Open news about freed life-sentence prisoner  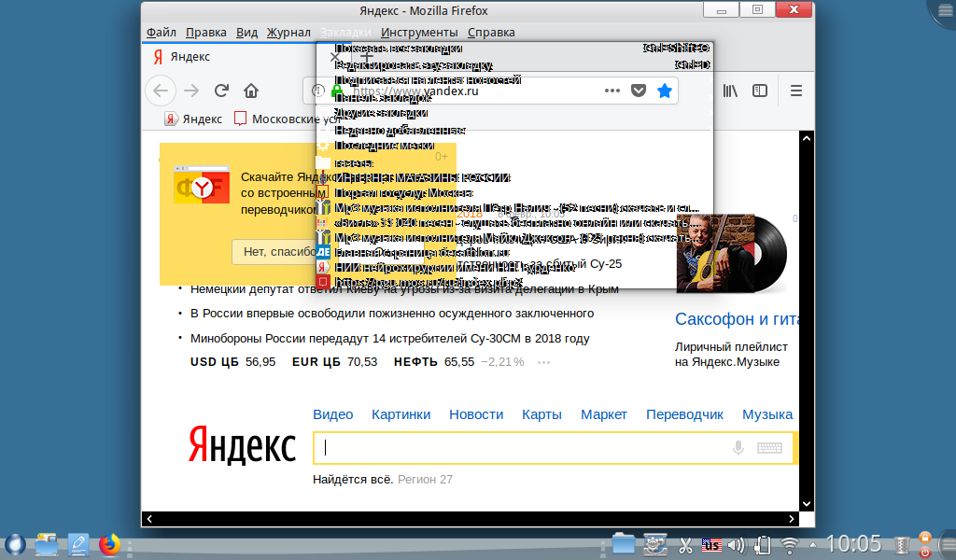(392, 314)
